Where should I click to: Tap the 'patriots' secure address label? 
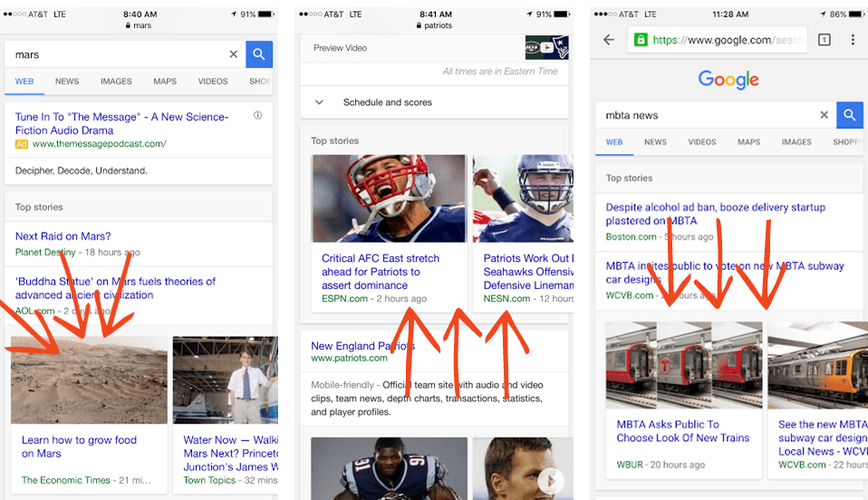click(434, 25)
